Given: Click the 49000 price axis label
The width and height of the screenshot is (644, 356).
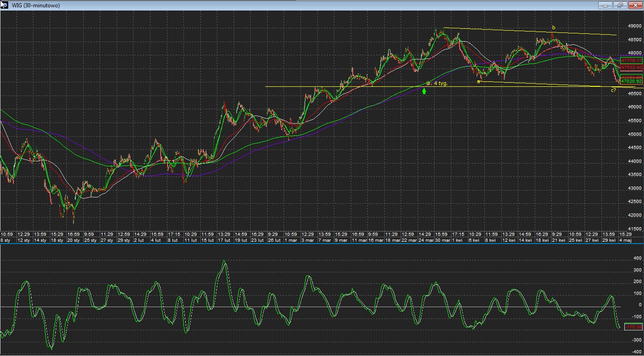Looking at the screenshot, I should (x=634, y=27).
